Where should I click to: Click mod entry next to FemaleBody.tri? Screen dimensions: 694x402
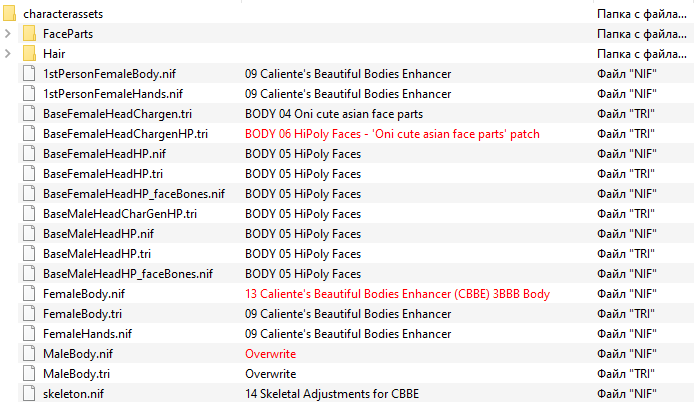[x=348, y=313]
